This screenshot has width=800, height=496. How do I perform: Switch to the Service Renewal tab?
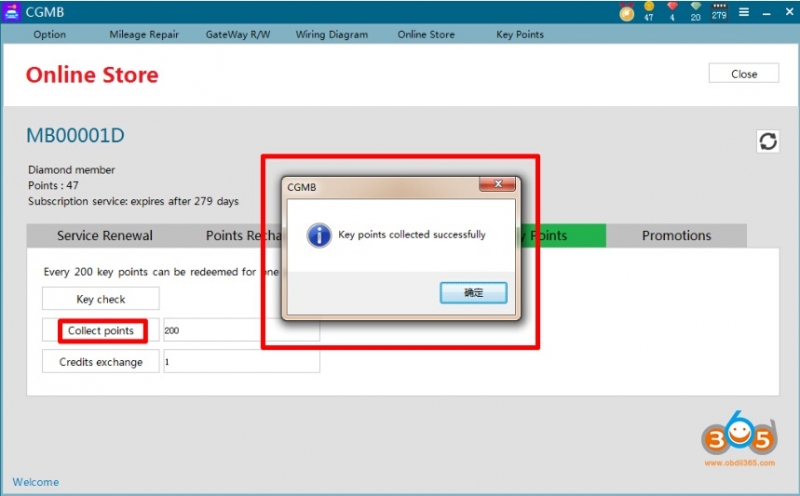click(x=105, y=235)
